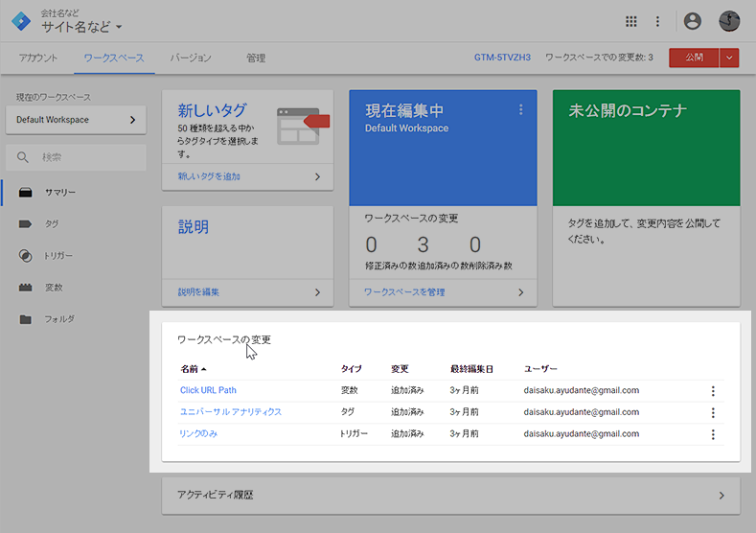
Task: Click the chevron beside ワークスペースを管理
Action: [x=520, y=292]
